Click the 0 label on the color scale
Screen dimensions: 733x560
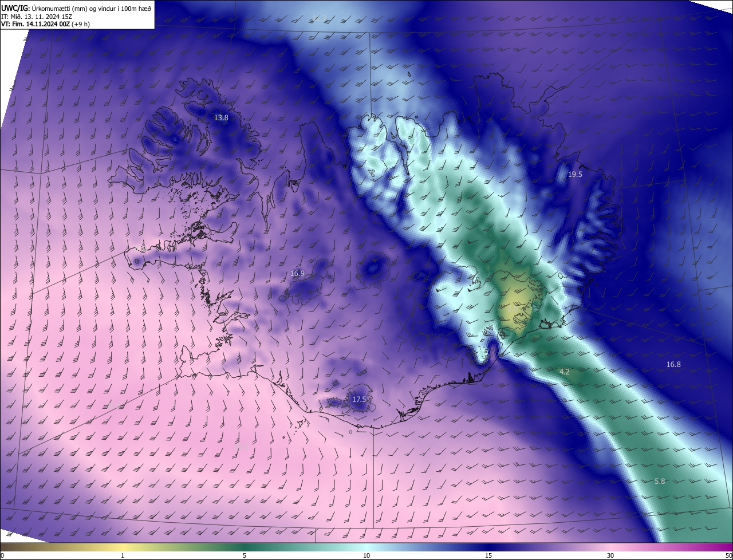point(2,555)
